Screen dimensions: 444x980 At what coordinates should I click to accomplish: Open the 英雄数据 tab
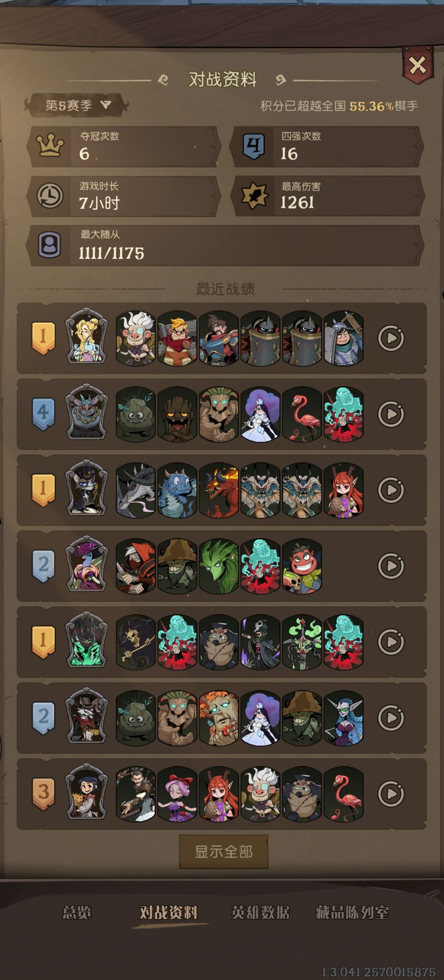point(261,913)
